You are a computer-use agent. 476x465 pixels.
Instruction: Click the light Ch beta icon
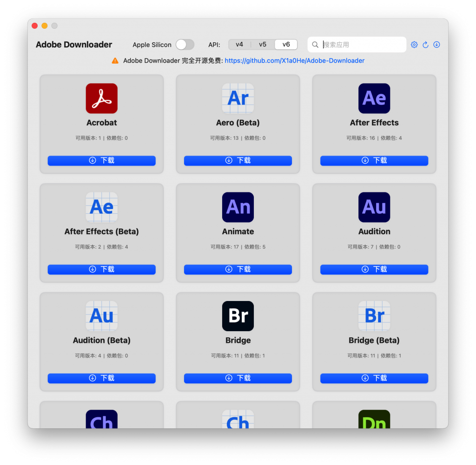238,419
